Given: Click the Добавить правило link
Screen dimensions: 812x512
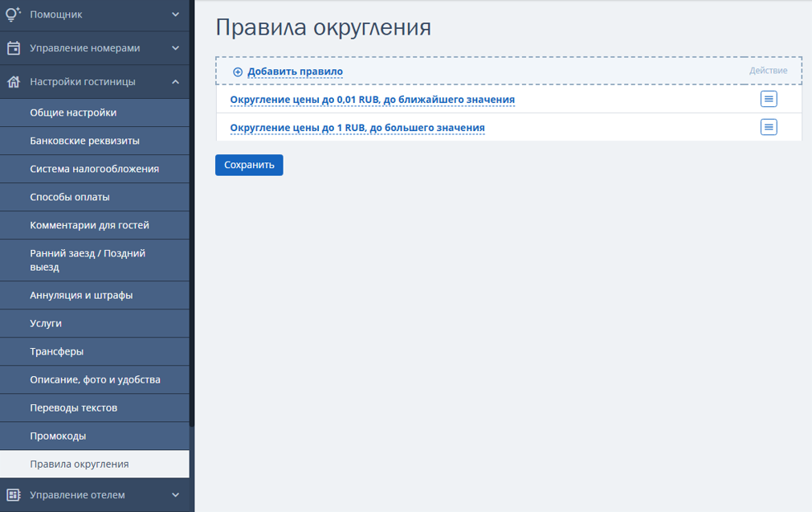Looking at the screenshot, I should [x=295, y=72].
